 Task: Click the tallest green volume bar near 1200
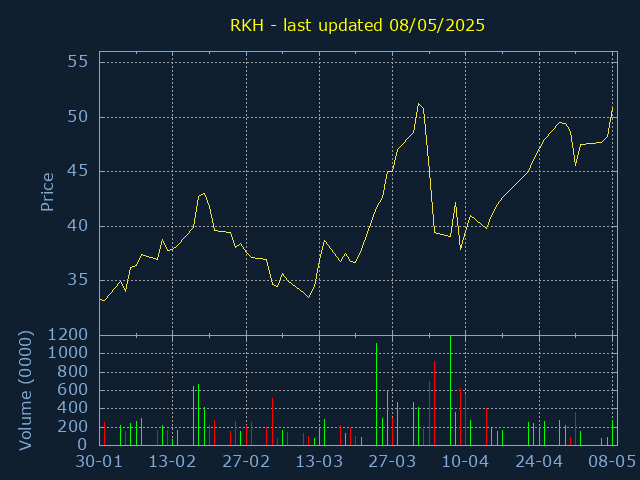pos(450,391)
